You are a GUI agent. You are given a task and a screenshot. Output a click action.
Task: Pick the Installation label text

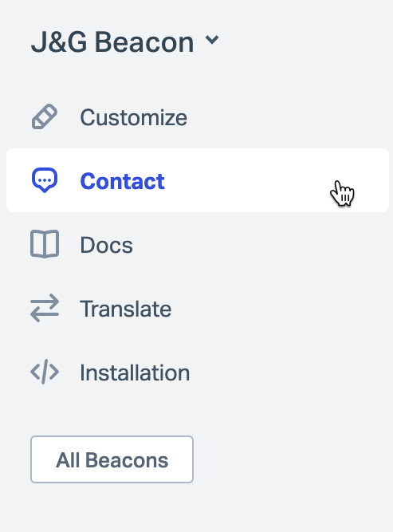tap(135, 372)
